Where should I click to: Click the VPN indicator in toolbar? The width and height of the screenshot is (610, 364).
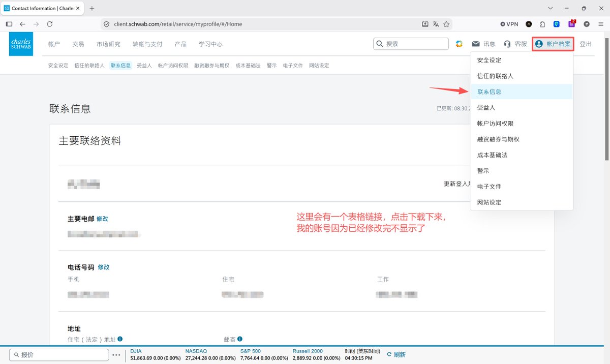click(509, 24)
